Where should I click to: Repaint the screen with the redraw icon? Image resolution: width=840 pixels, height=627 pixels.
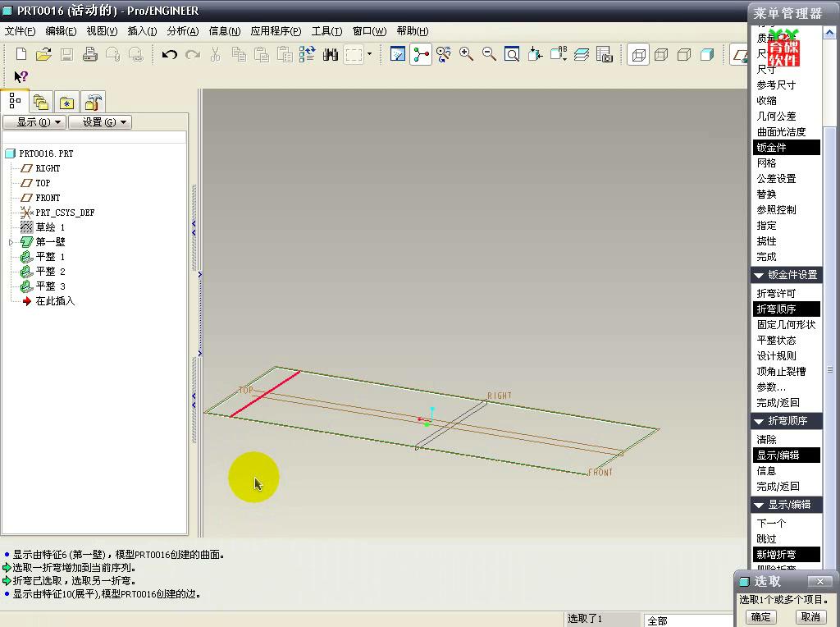click(398, 54)
